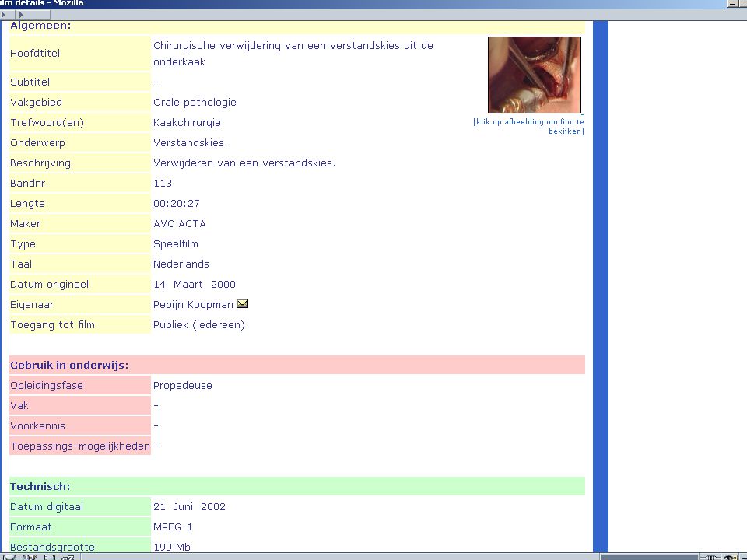This screenshot has width=747, height=560.
Task: Click the email envelope icon beside Pepijn Koopman
Action: [x=243, y=304]
